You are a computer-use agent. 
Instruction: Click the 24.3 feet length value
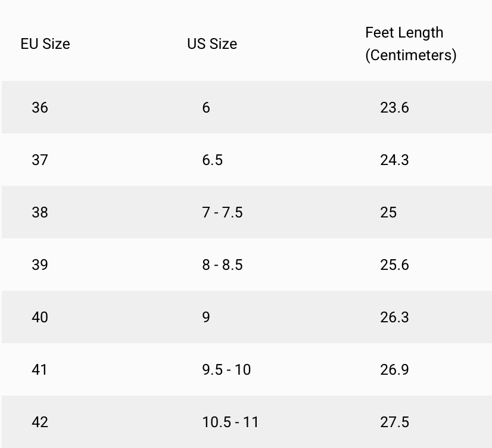[394, 160]
